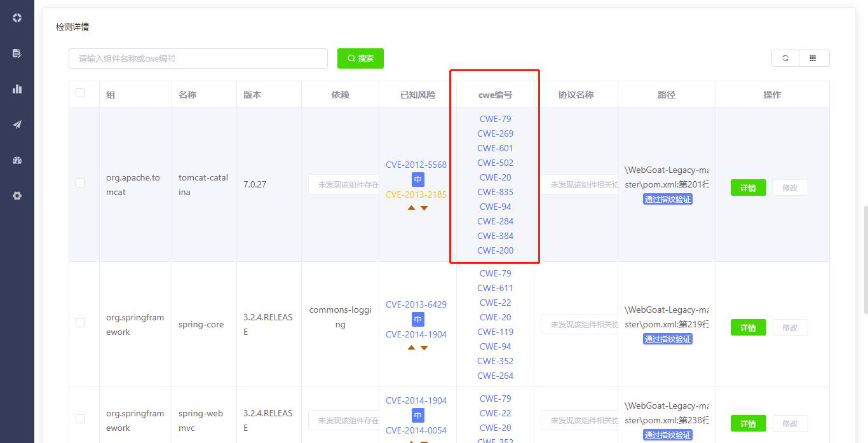The image size is (868, 443).
Task: Open 详情 for spring-webmvc row
Action: tap(748, 423)
